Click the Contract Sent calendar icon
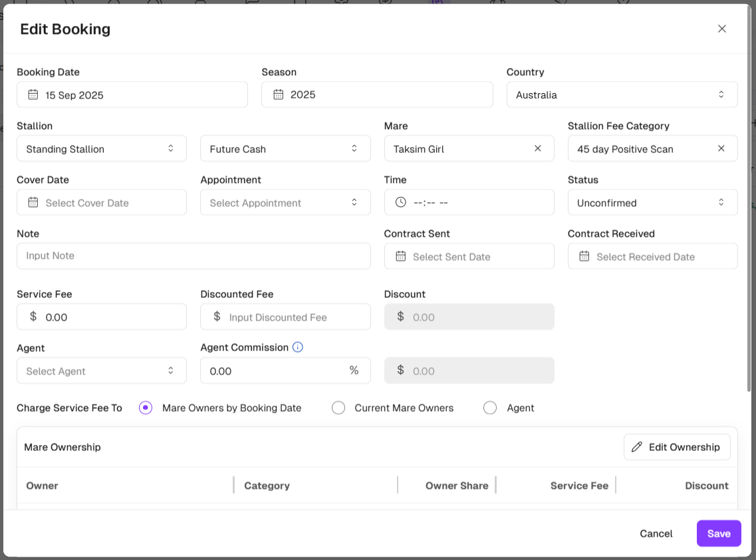Viewport: 756px width, 560px height. 400,256
